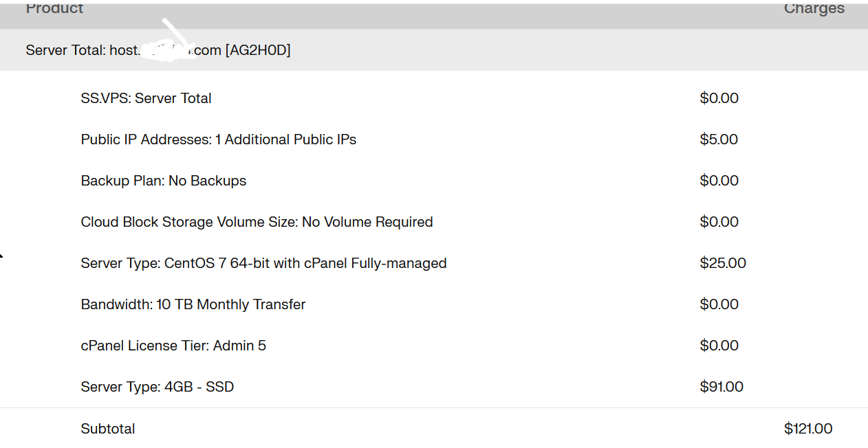Click the $25.00 charge amount
The height and width of the screenshot is (448, 868).
(722, 263)
